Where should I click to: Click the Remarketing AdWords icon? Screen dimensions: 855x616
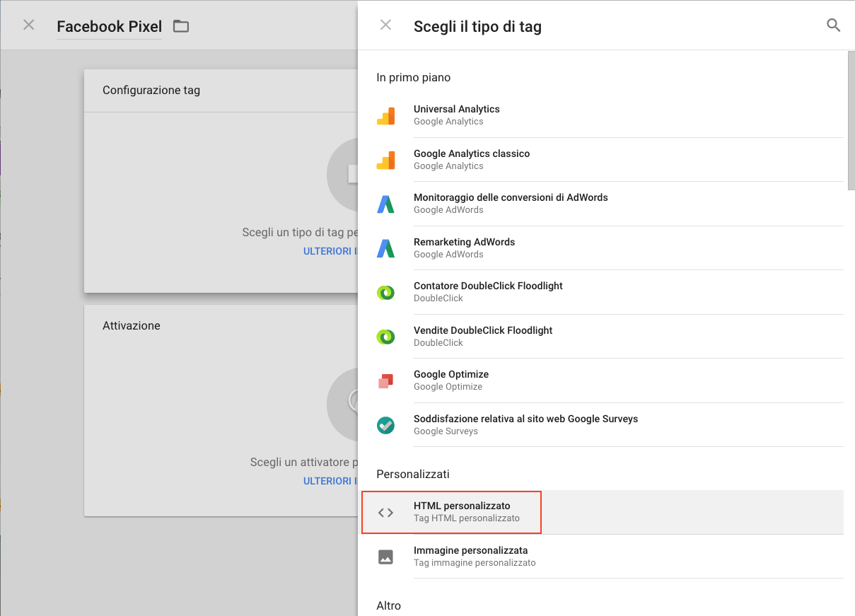(385, 249)
